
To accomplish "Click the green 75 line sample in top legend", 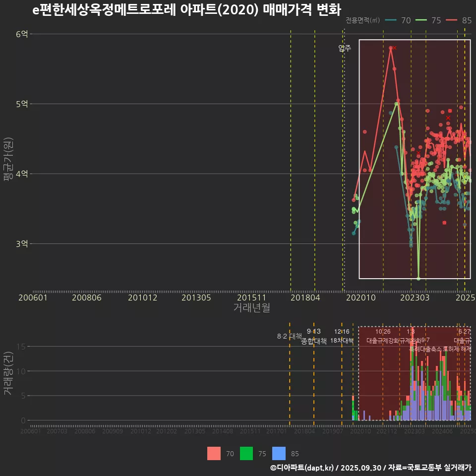I will [421, 20].
